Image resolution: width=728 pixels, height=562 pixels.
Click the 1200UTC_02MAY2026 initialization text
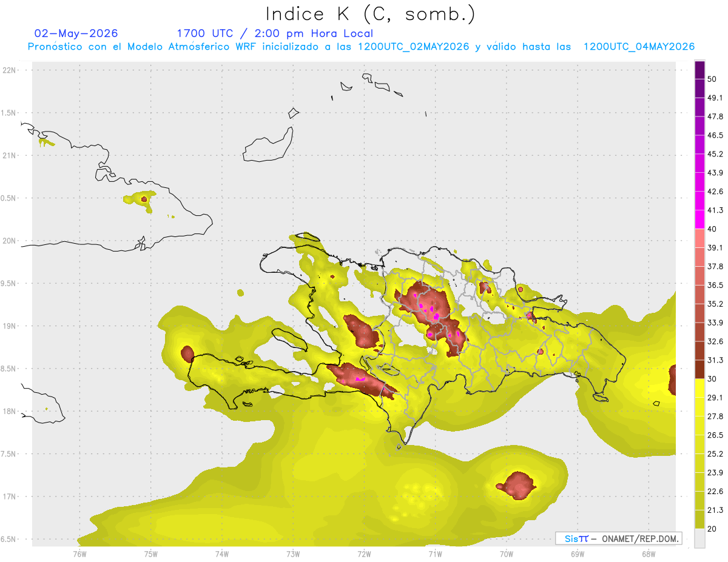[x=414, y=47]
